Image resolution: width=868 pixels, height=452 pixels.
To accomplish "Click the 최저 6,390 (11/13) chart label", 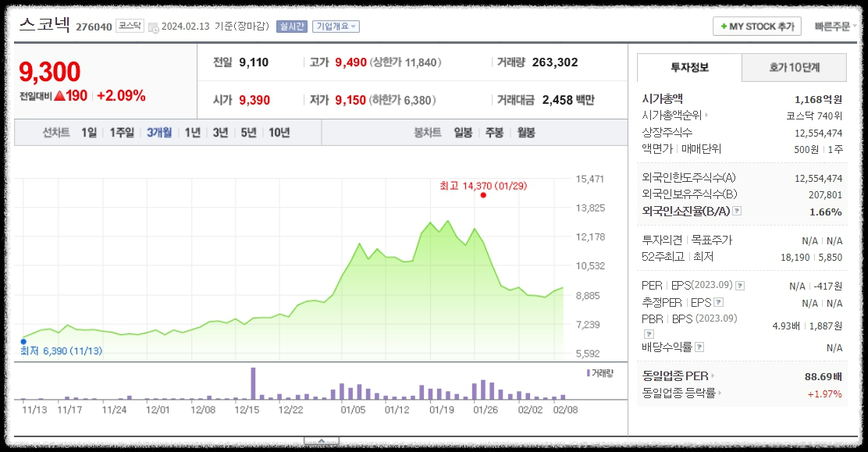I will tap(62, 351).
